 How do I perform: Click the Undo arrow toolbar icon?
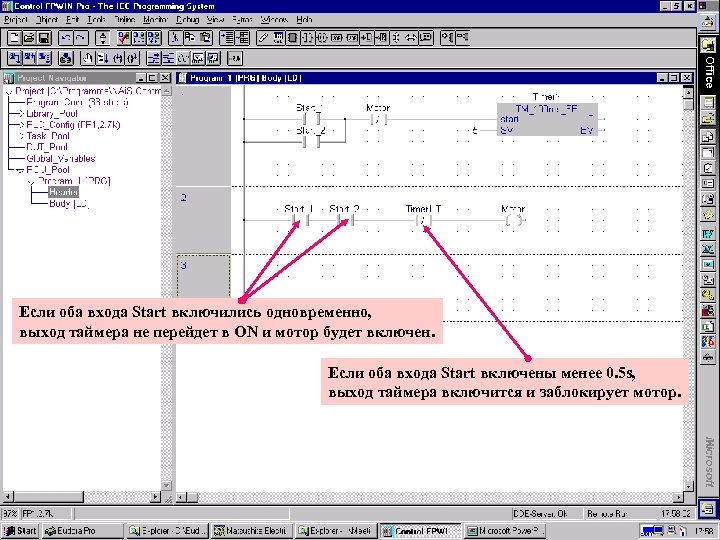[x=66, y=38]
